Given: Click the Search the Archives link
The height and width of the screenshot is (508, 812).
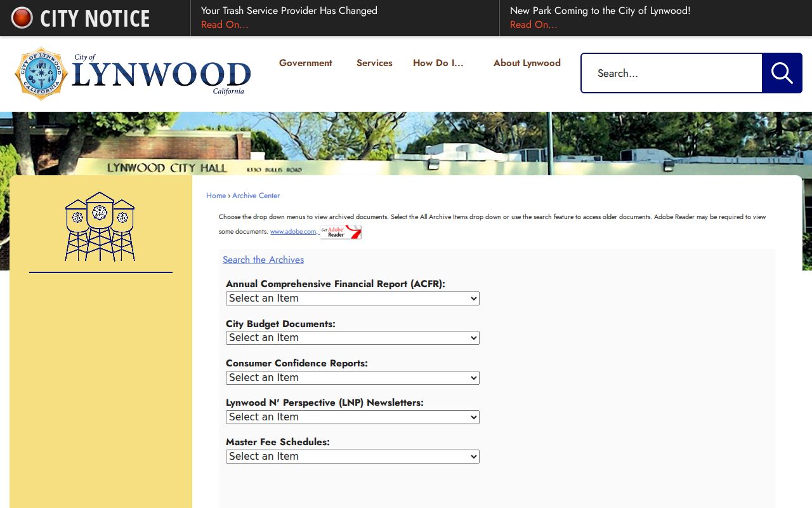Looking at the screenshot, I should 263,260.
